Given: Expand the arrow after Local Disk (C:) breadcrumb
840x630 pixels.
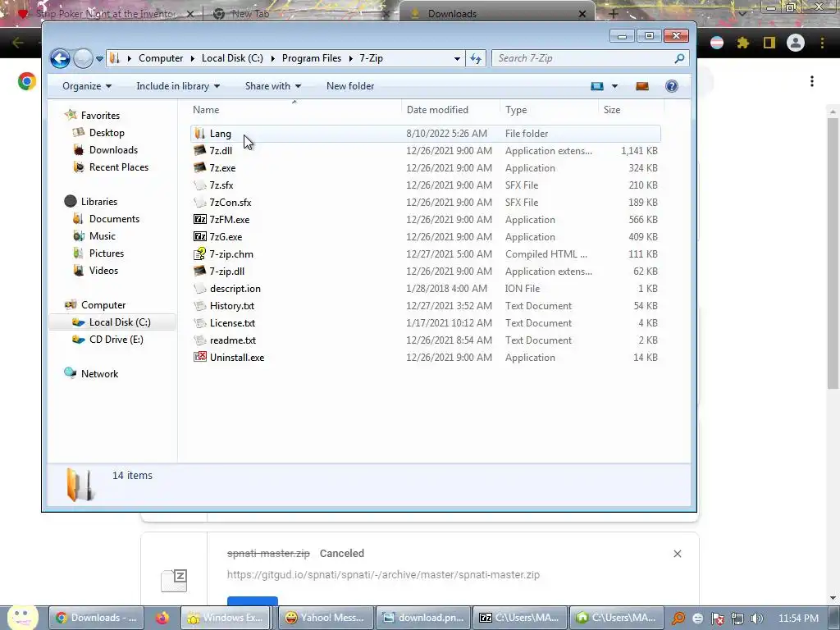Looking at the screenshot, I should [272, 58].
